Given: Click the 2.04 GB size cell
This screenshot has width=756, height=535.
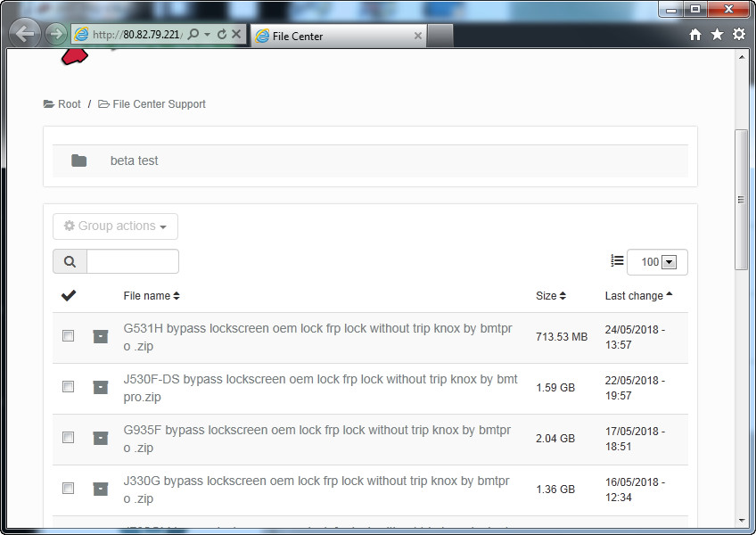Looking at the screenshot, I should (x=555, y=439).
